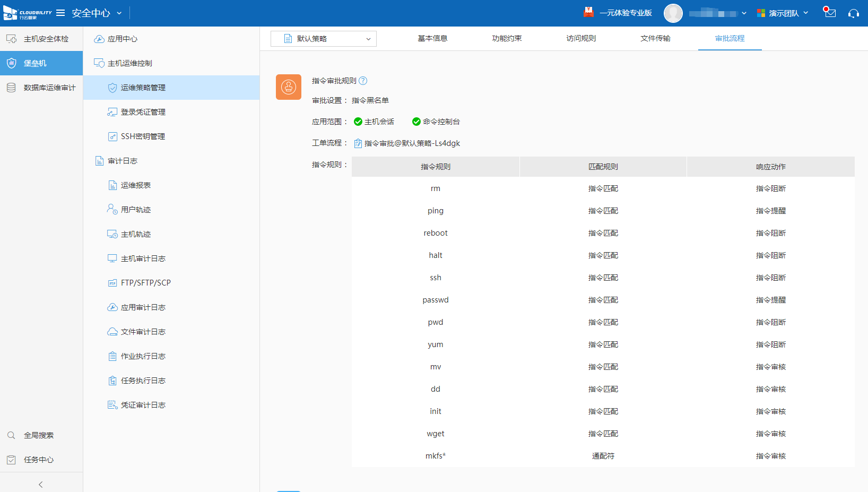Click the 一元体验专业版 upgrade link
Viewport: 868px width, 492px height.
626,12
